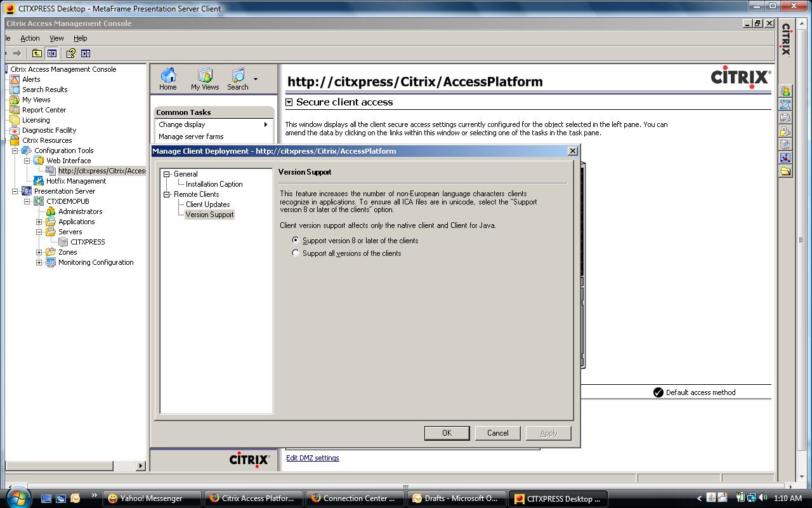Image resolution: width=812 pixels, height=508 pixels.
Task: Open the Search dropdown arrow
Action: tap(256, 79)
